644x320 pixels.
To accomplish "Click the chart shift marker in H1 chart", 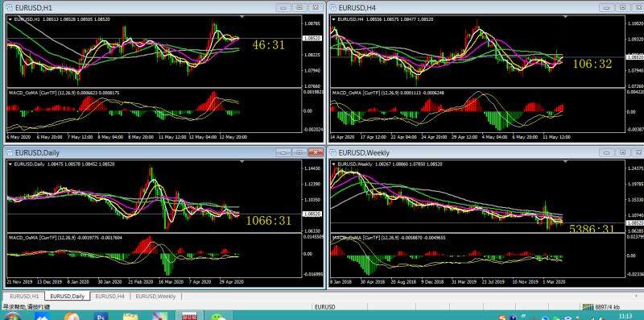I will click(x=242, y=17).
